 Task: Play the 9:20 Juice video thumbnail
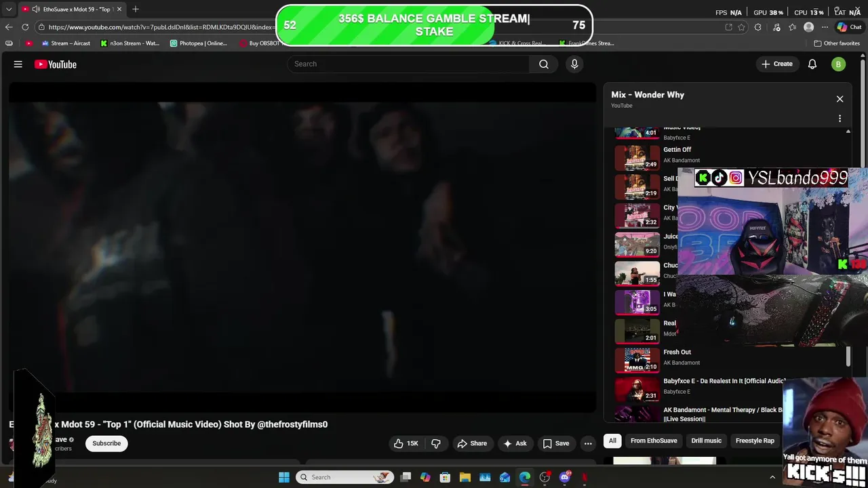[x=637, y=245]
